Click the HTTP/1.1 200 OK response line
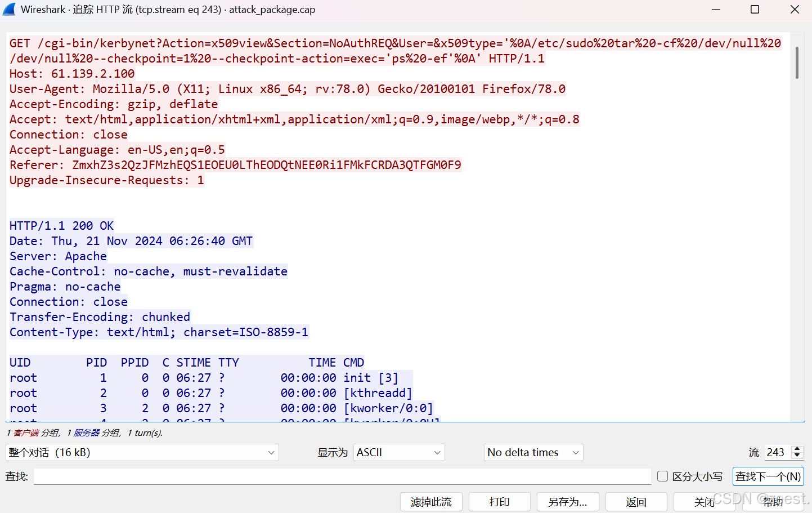 [x=61, y=226]
